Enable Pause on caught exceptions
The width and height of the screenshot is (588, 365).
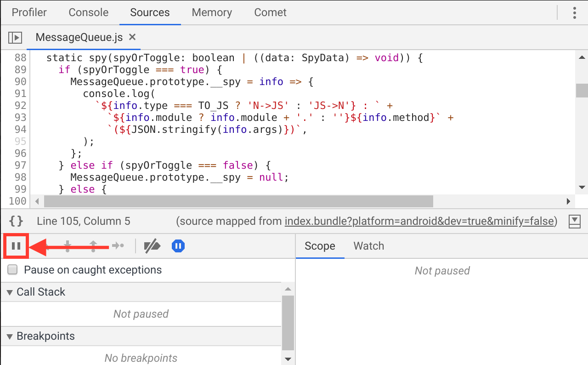(x=12, y=269)
